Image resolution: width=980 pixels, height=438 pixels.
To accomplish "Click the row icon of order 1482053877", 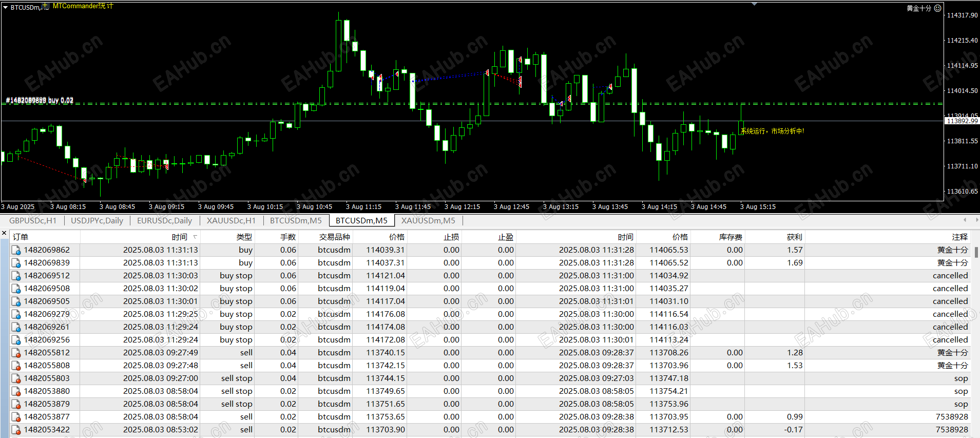I will 16,417.
